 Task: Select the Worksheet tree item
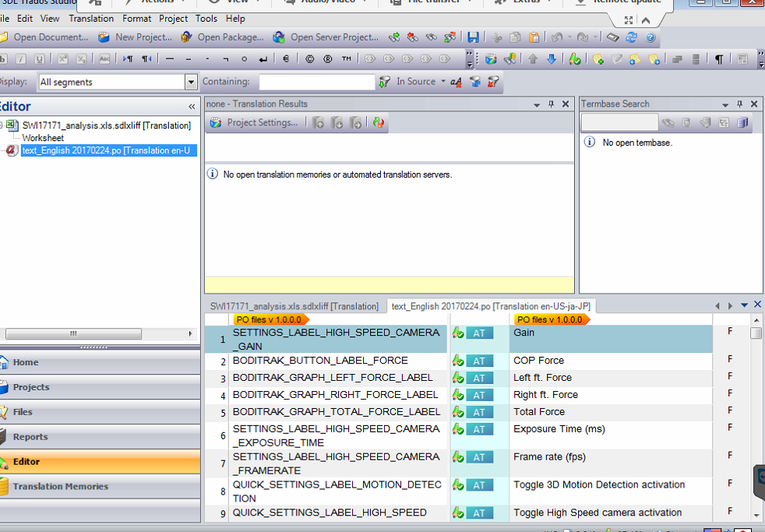point(43,138)
